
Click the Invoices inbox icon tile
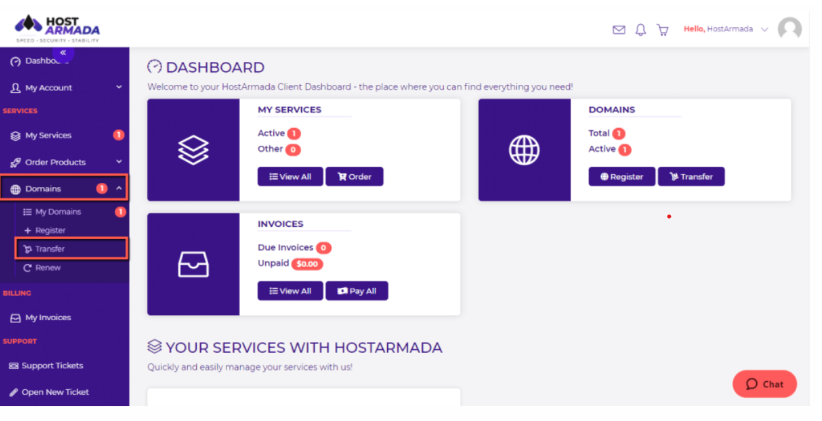193,264
